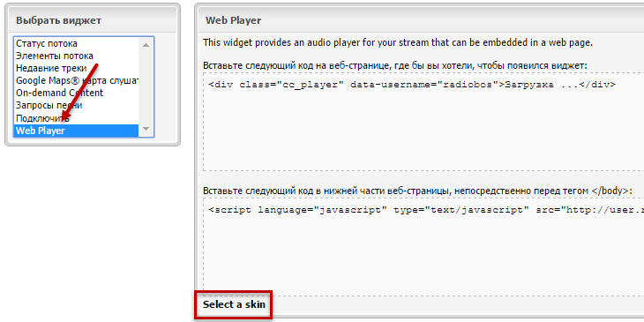
Task: Click the 'Выбрать виджет' panel title
Action: click(x=59, y=20)
